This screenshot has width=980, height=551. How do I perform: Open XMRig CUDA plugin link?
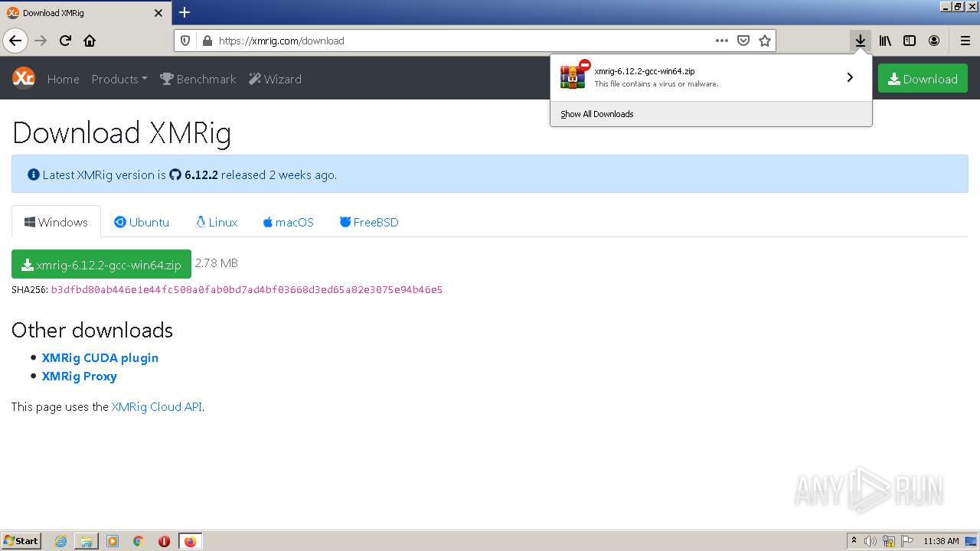pyautogui.click(x=100, y=357)
